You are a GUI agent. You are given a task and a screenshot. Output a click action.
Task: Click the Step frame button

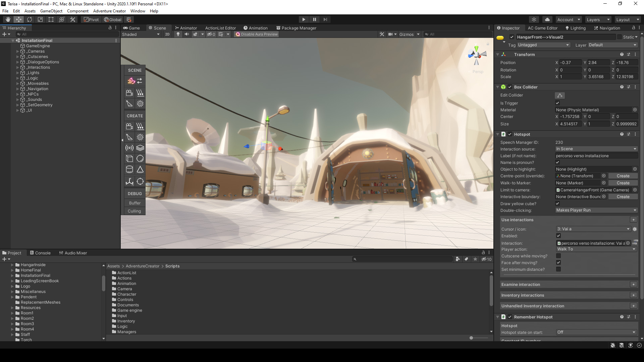point(325,19)
